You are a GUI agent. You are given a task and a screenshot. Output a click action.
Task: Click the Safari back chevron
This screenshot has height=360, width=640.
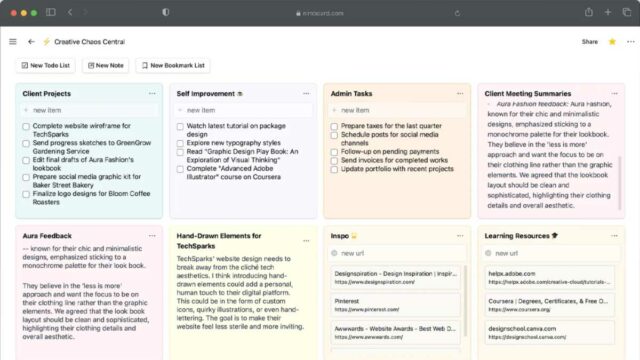[70, 12]
